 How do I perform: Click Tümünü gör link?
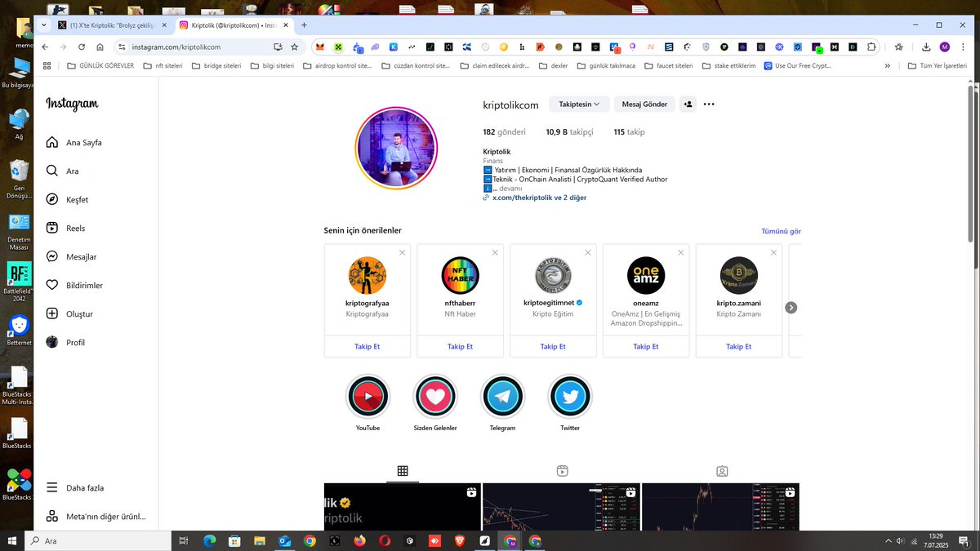[781, 231]
